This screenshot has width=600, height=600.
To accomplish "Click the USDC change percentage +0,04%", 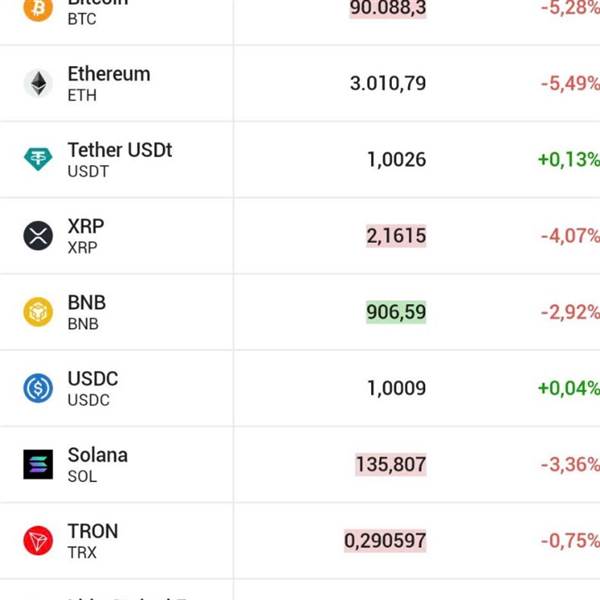I will click(568, 388).
